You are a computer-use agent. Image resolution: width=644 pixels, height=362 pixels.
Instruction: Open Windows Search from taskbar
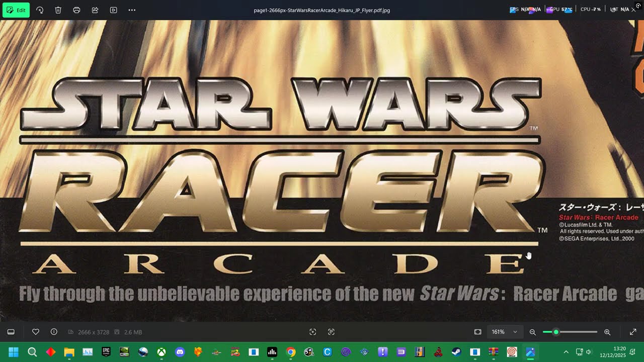click(x=32, y=352)
